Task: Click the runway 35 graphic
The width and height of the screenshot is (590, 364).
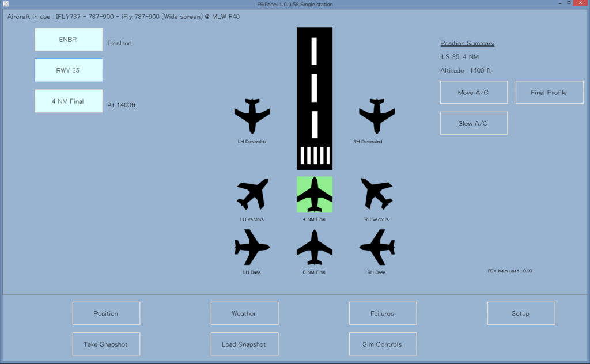Action: (314, 98)
